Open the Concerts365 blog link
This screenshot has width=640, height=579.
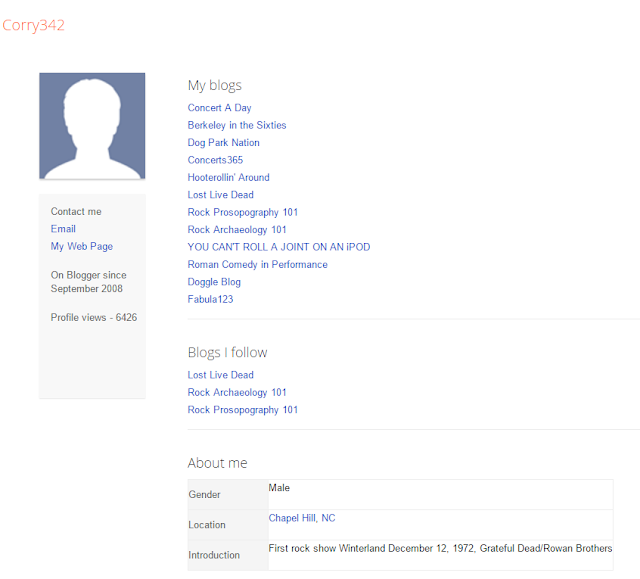tap(215, 160)
